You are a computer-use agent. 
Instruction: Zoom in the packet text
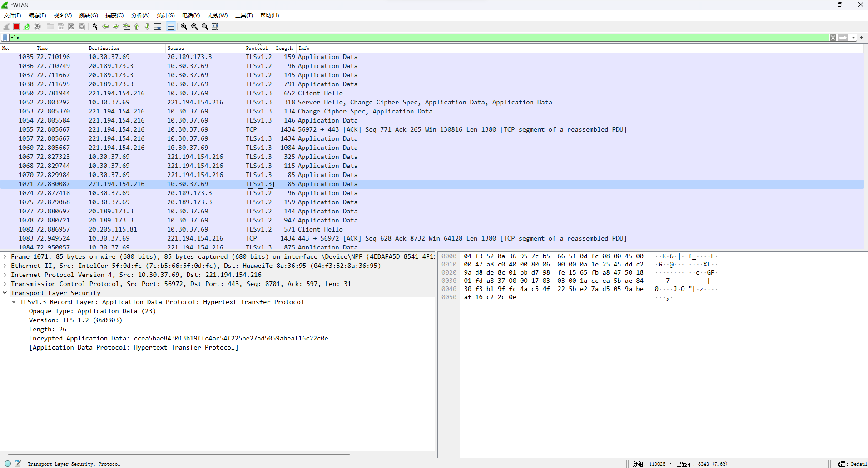click(x=184, y=26)
